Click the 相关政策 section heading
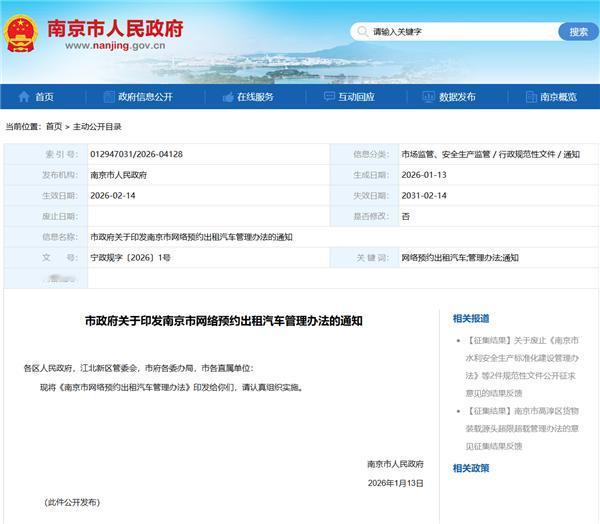This screenshot has height=524, width=600. point(471,468)
